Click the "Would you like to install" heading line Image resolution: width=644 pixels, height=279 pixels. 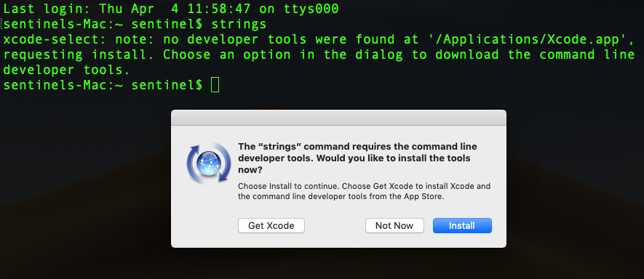pos(354,158)
